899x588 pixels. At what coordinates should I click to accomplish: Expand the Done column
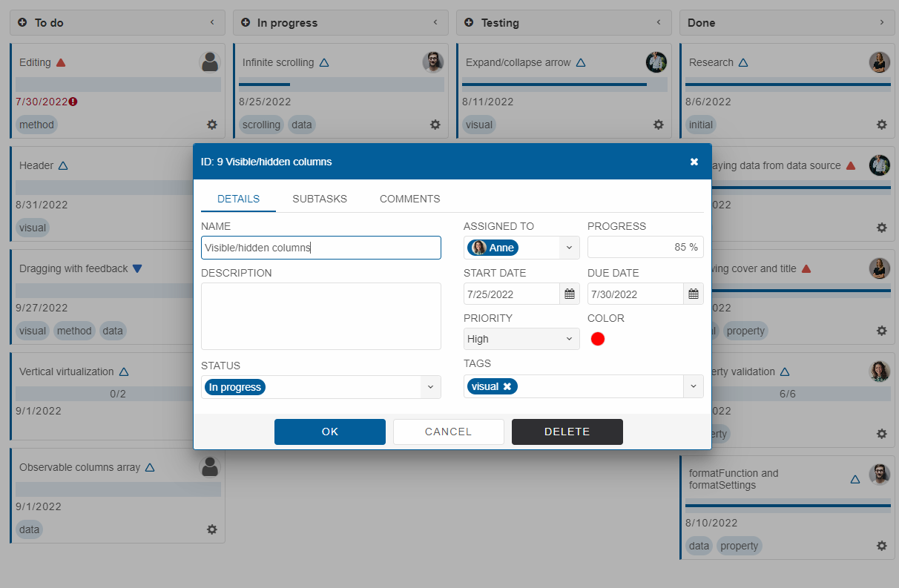[882, 22]
